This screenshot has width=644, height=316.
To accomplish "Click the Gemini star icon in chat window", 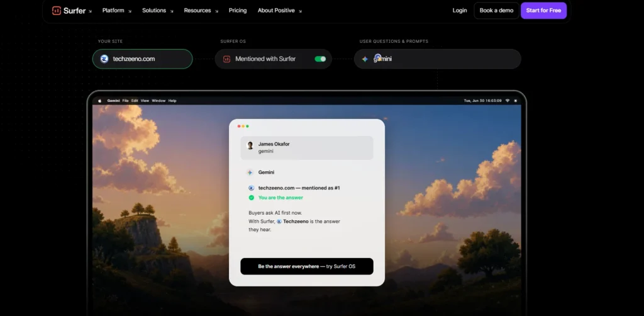I will (250, 172).
